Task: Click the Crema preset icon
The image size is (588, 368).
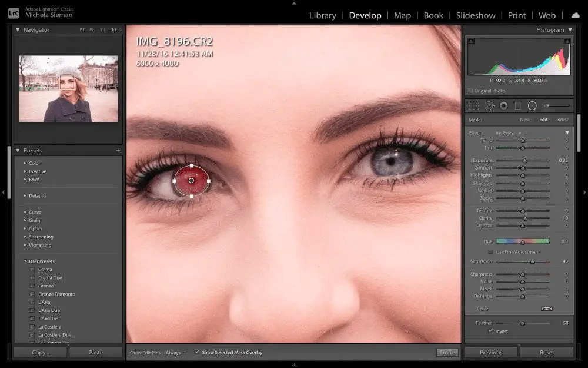Action: [32, 270]
